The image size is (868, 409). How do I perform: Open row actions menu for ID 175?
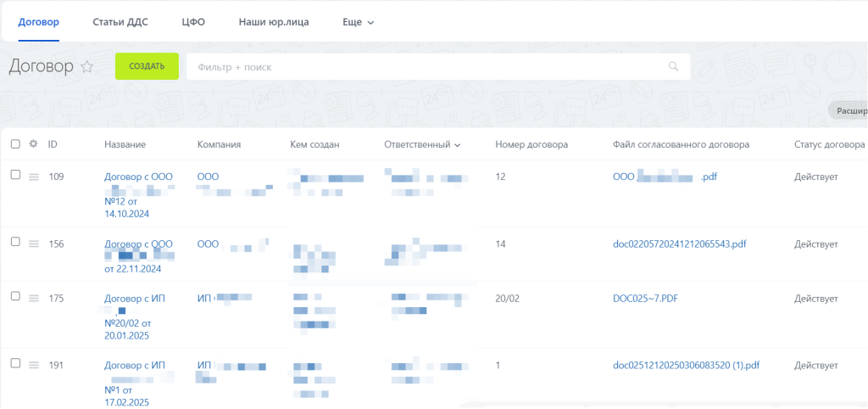(35, 298)
